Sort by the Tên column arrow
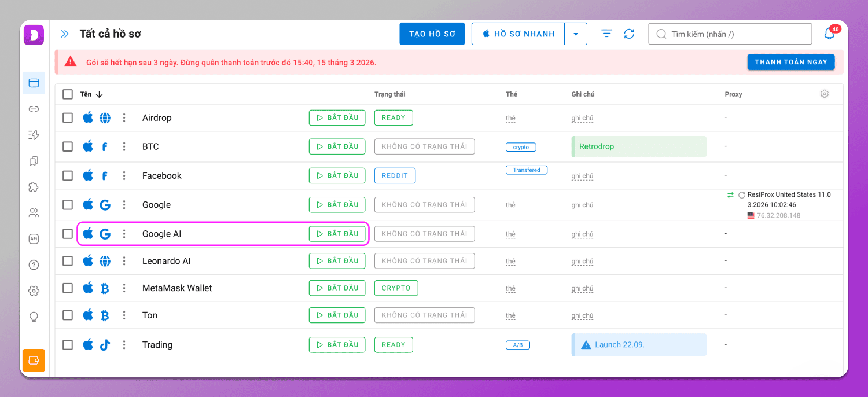 99,94
